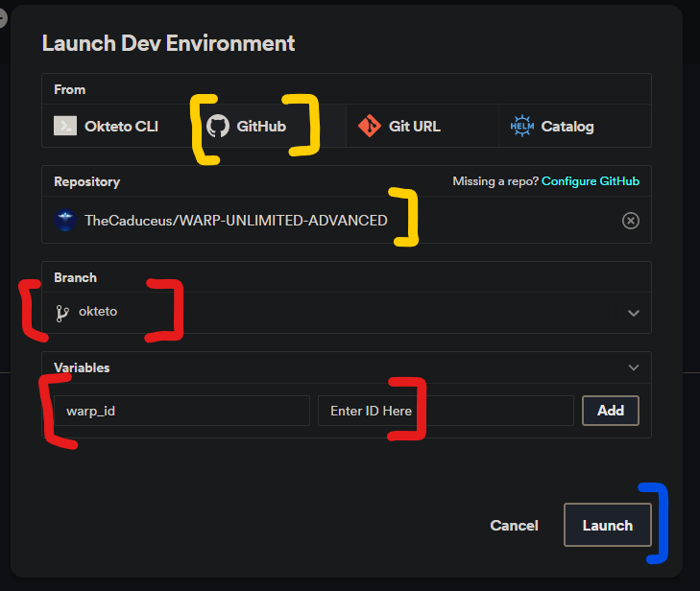Select the Okteto CLI source tab
The width and height of the screenshot is (700, 591).
(118, 127)
